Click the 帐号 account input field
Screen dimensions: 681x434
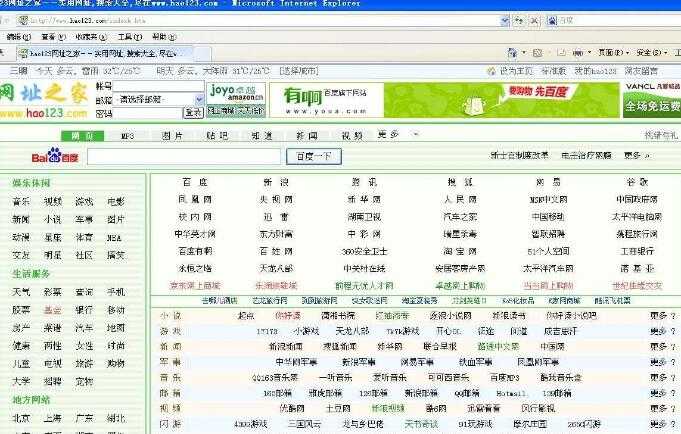[x=159, y=86]
